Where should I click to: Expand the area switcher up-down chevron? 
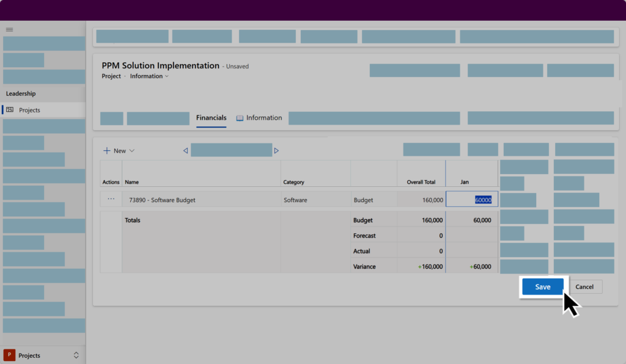(x=76, y=355)
